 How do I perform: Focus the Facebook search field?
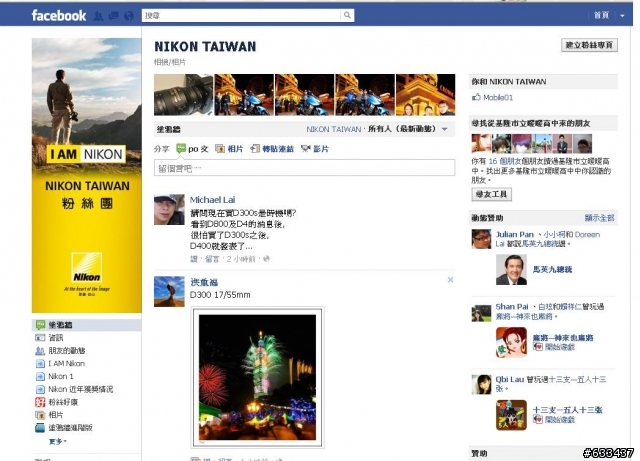click(x=242, y=16)
